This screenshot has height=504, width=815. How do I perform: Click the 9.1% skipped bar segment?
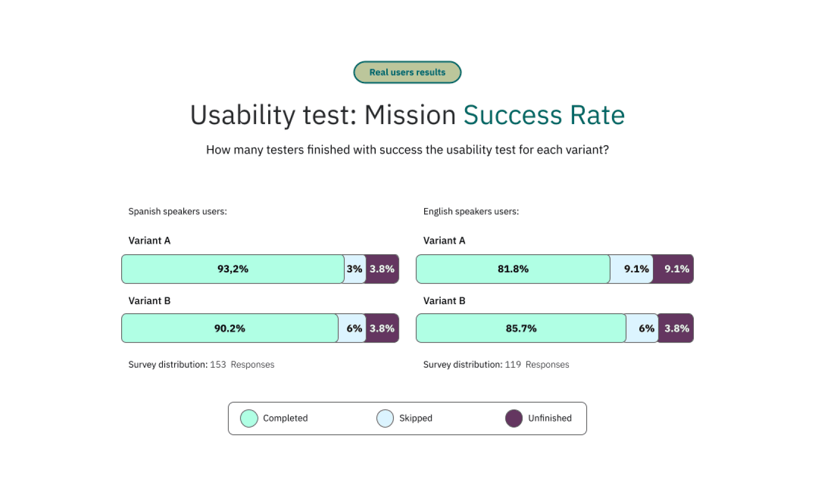click(x=632, y=269)
